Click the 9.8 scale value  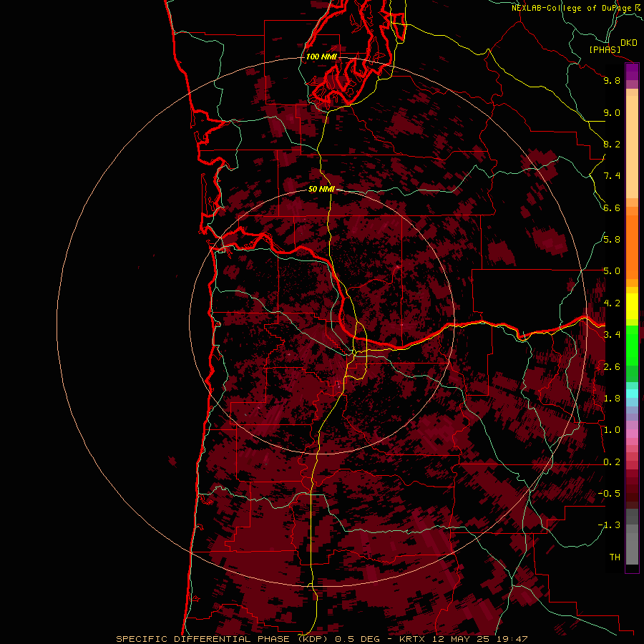pos(612,80)
